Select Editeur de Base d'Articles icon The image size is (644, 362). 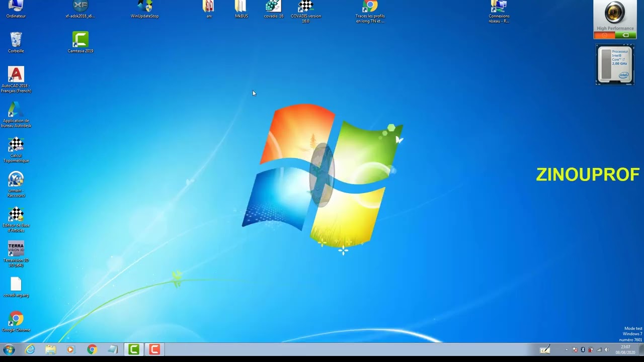(16, 220)
